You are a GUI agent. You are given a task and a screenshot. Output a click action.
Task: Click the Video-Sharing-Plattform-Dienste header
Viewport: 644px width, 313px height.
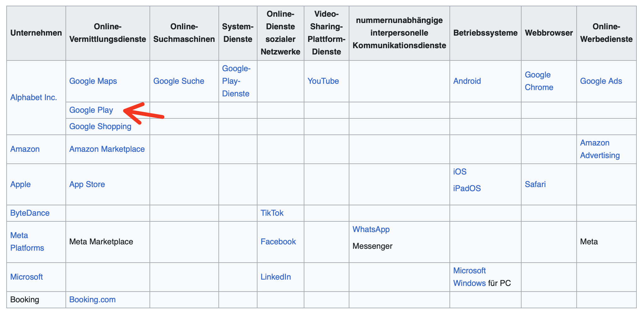[326, 33]
